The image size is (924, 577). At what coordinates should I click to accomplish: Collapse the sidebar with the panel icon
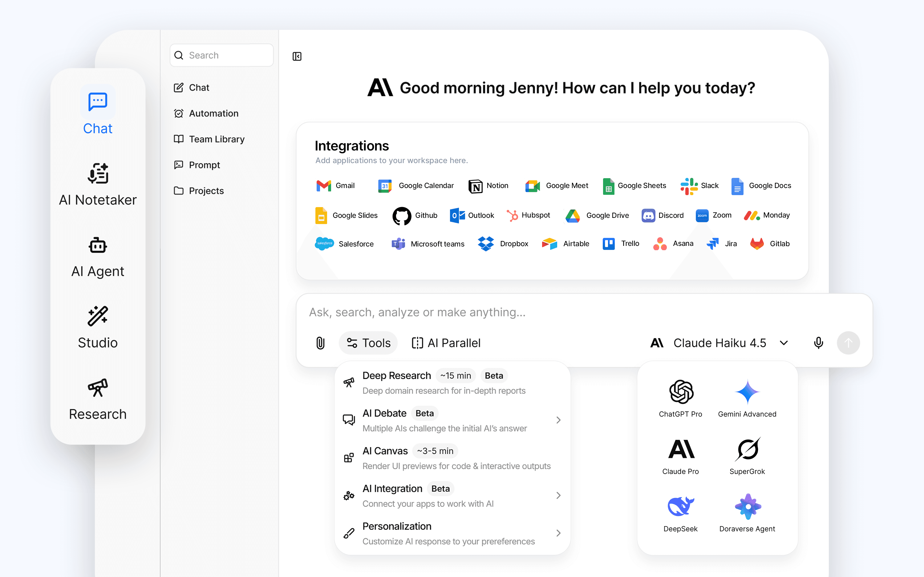pos(297,57)
